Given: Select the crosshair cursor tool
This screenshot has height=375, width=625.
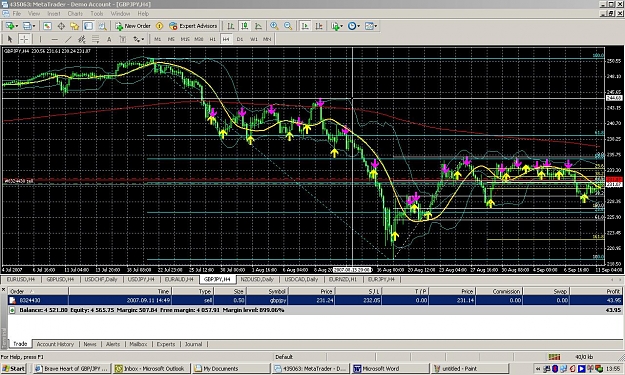Looking at the screenshot, I should click(x=24, y=39).
